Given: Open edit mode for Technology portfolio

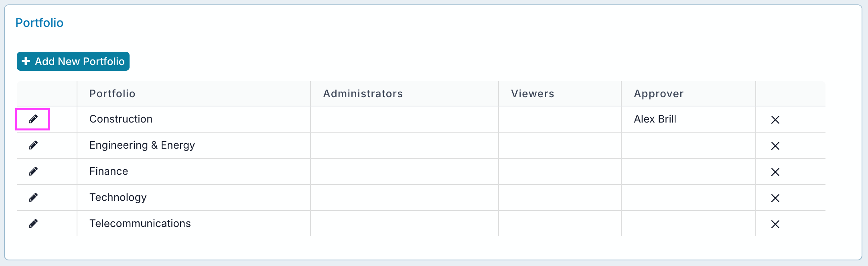Looking at the screenshot, I should pyautogui.click(x=33, y=197).
